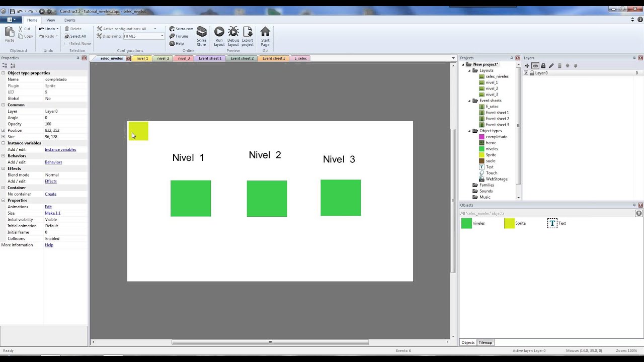
Task: Select yellow Sprite on layout canvas
Action: [138, 131]
